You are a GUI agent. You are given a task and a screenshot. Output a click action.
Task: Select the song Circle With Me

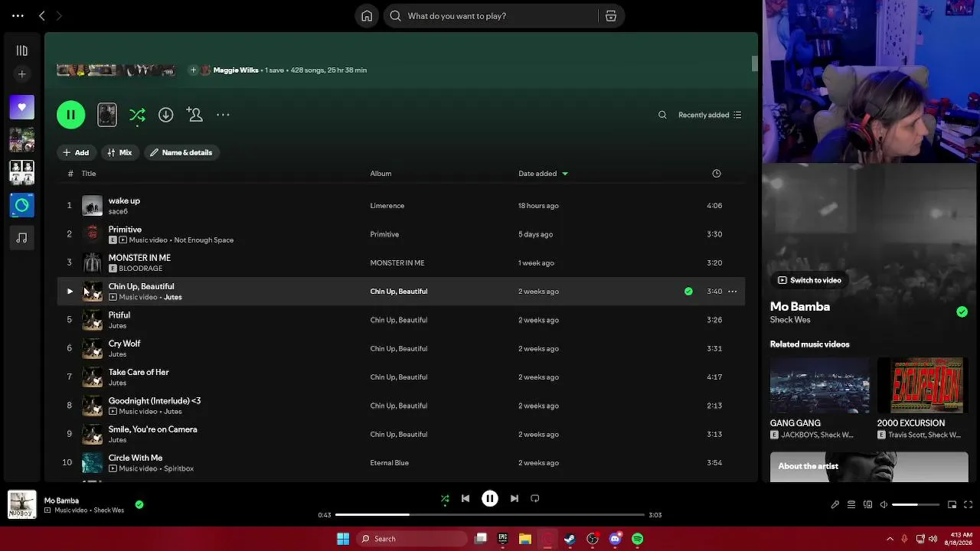[136, 458]
